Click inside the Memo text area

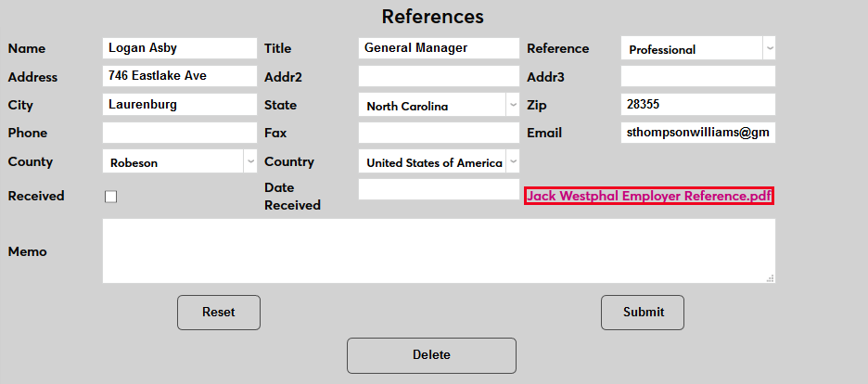[x=438, y=250]
